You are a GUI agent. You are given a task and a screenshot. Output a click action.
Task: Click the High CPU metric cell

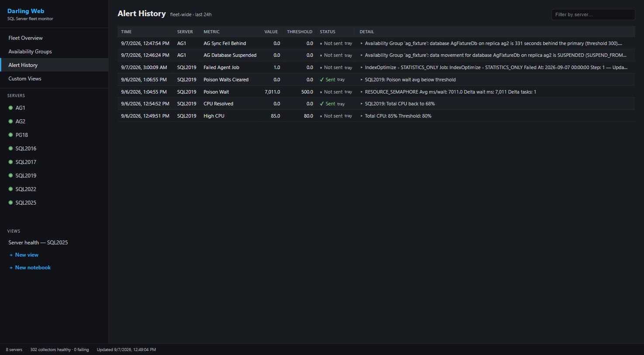point(214,116)
